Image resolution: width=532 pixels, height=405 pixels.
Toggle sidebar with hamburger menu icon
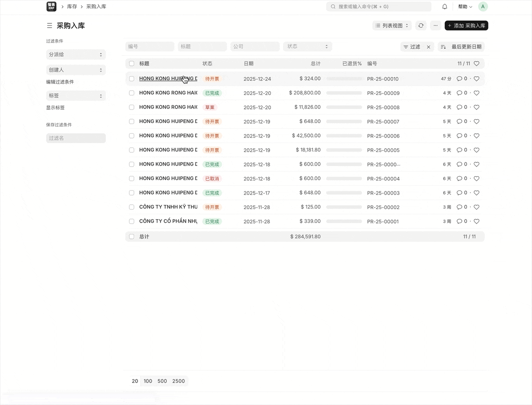coord(49,26)
